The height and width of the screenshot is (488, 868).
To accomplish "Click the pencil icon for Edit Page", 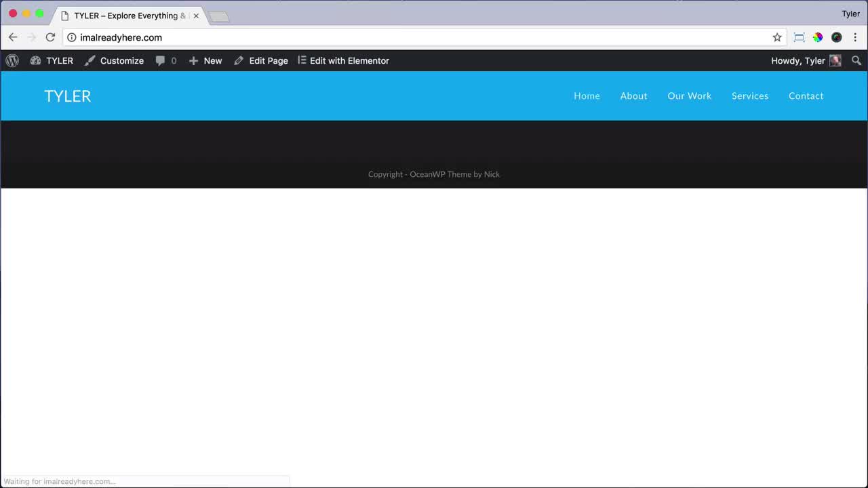I will 239,61.
